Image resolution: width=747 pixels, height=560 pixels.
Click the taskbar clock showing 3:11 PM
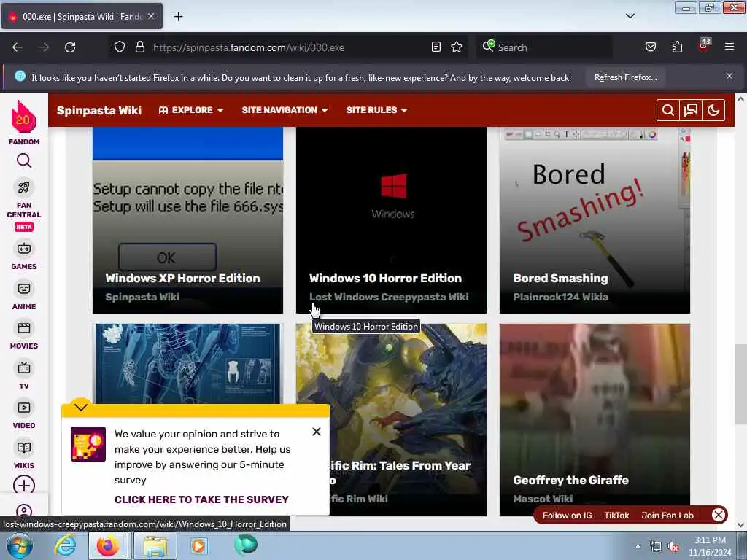pos(710,546)
